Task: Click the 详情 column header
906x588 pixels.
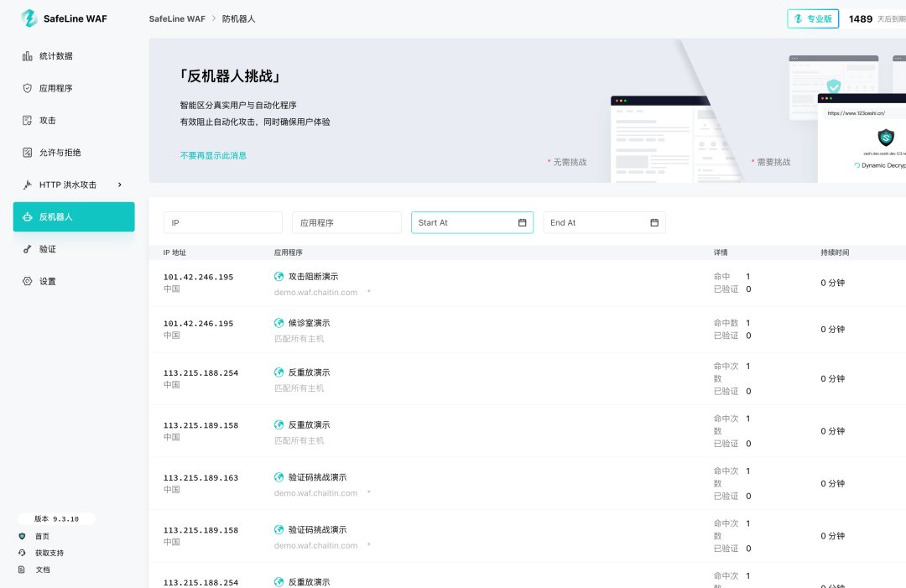Action: pos(721,252)
